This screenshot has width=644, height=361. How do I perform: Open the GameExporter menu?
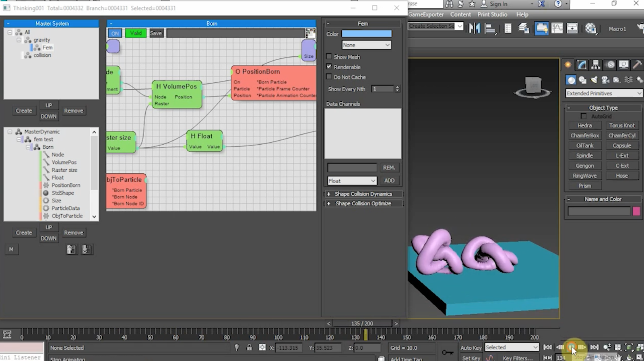[x=426, y=14]
